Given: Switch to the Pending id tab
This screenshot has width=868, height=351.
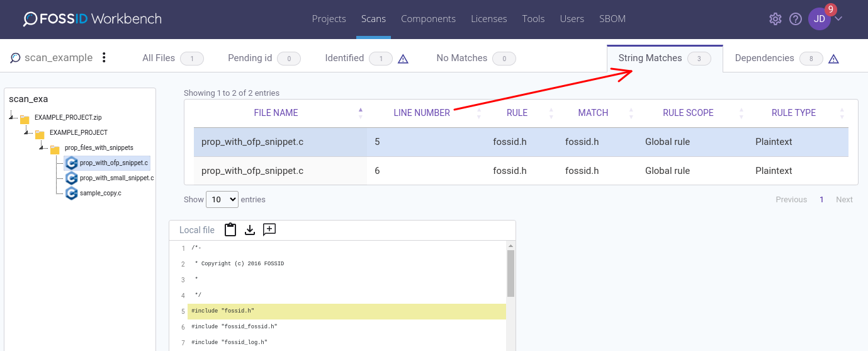Looking at the screenshot, I should (x=264, y=58).
